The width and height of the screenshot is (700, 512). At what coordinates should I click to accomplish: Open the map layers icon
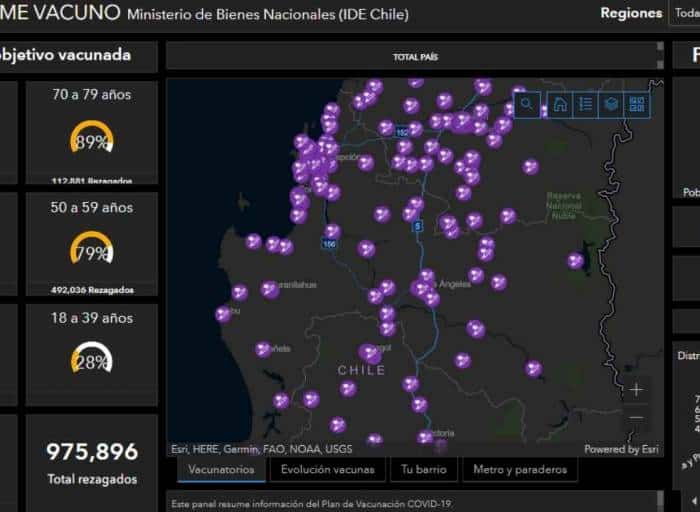tap(612, 103)
